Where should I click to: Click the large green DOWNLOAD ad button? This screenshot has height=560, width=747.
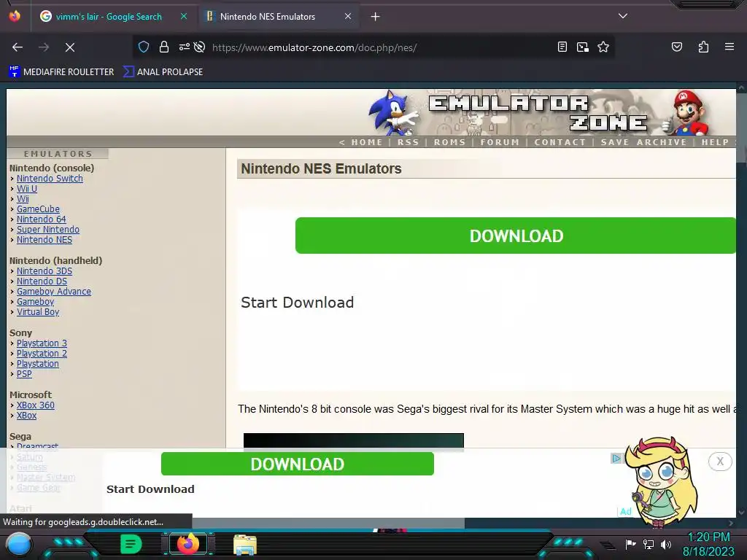(x=516, y=236)
